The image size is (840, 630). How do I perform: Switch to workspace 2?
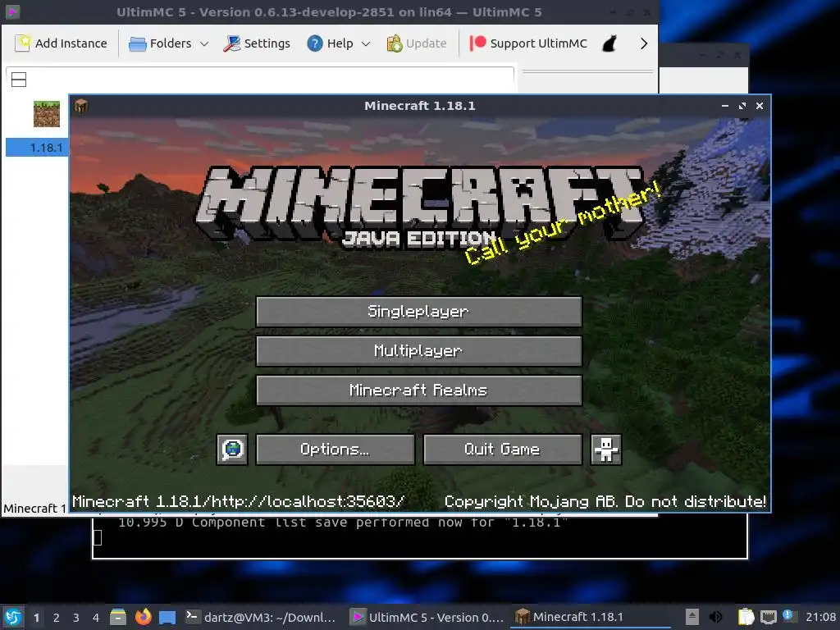coord(57,618)
